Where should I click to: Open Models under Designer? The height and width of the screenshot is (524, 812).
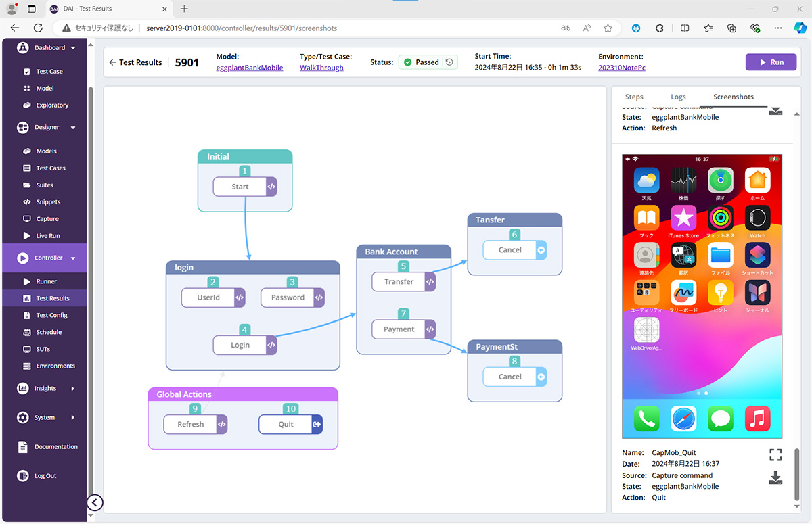(x=46, y=151)
